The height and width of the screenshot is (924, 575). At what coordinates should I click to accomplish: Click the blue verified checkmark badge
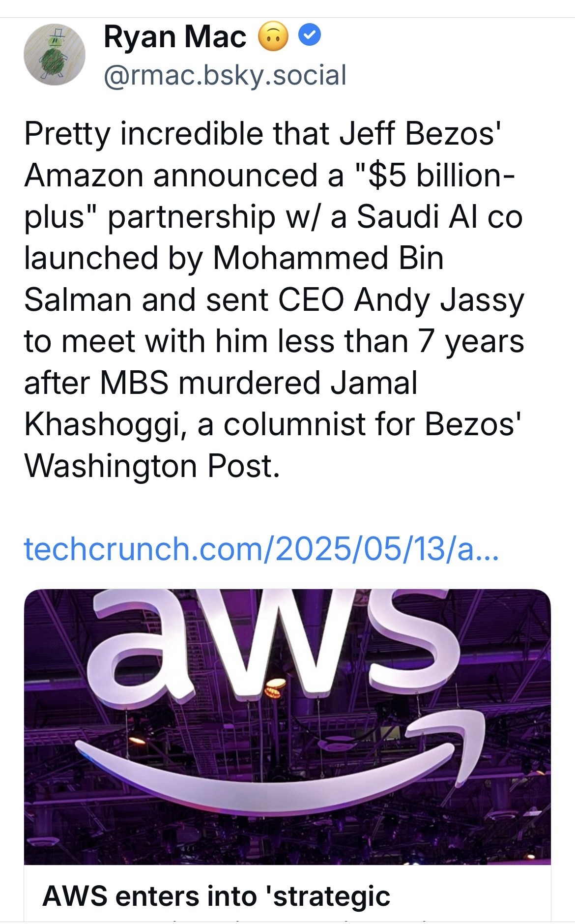pos(310,36)
